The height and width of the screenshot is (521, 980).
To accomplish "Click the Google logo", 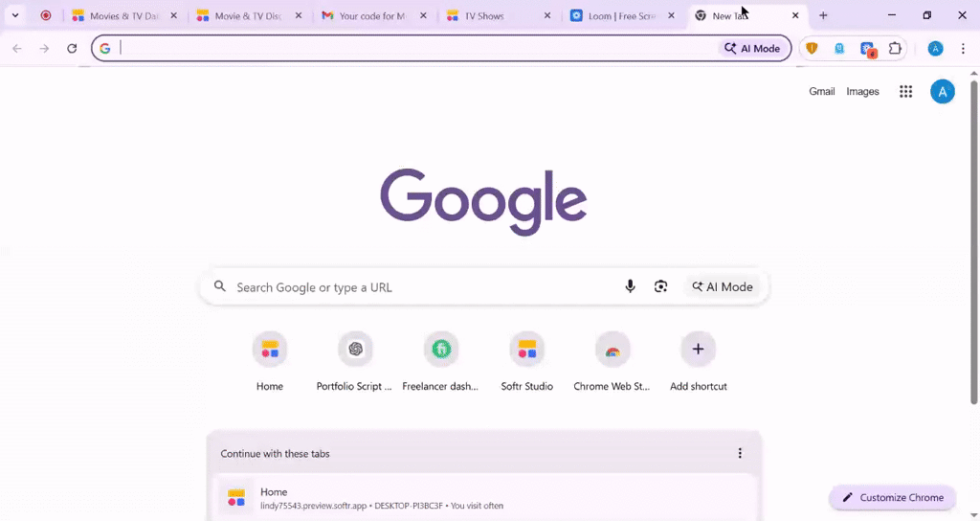I will coord(483,201).
